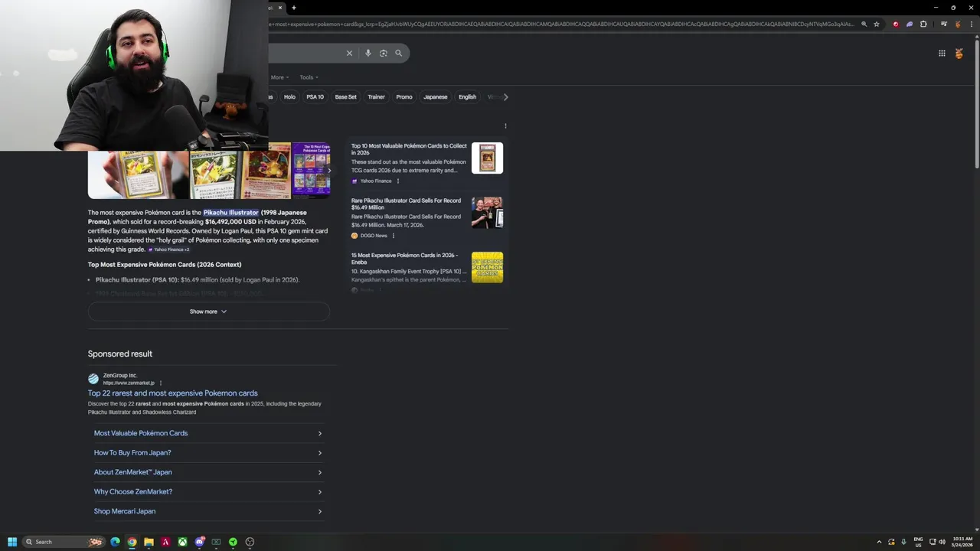The height and width of the screenshot is (551, 980).
Task: Open the Google apps grid
Action: (x=942, y=53)
